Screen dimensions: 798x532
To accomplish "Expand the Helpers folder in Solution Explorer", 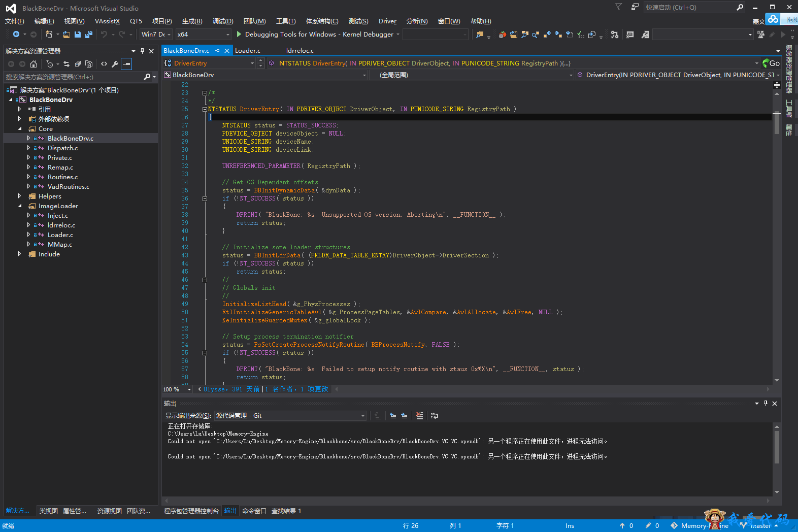I will 19,196.
